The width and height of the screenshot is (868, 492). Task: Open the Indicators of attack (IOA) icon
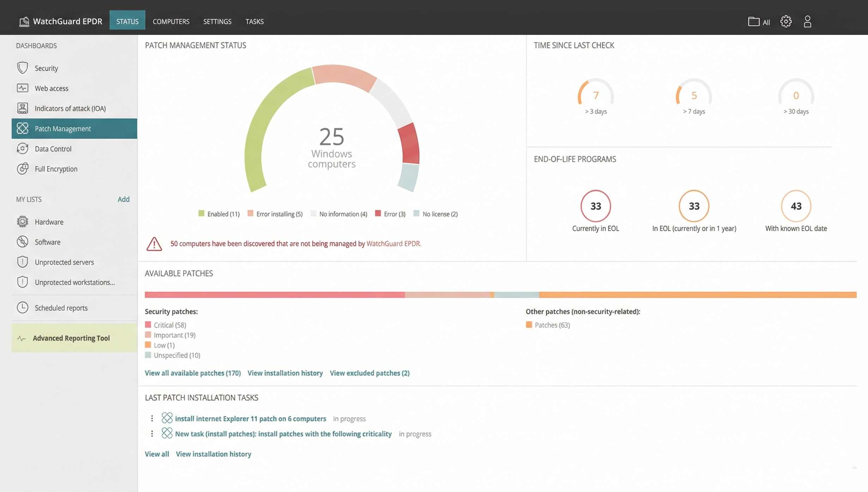pyautogui.click(x=23, y=108)
